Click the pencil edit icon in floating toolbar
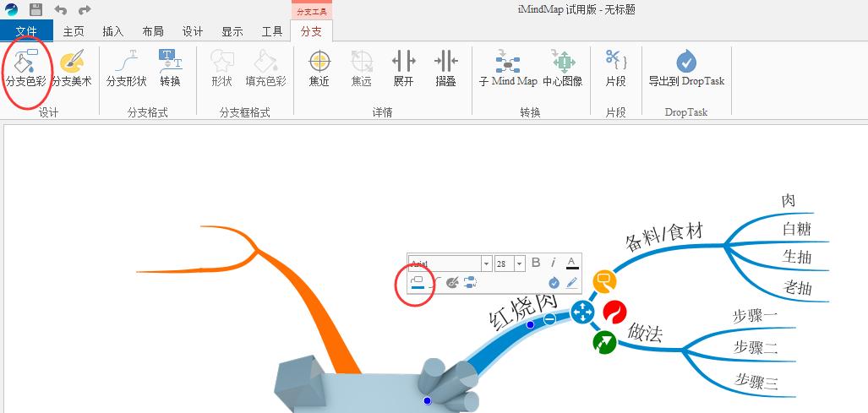 tap(572, 283)
